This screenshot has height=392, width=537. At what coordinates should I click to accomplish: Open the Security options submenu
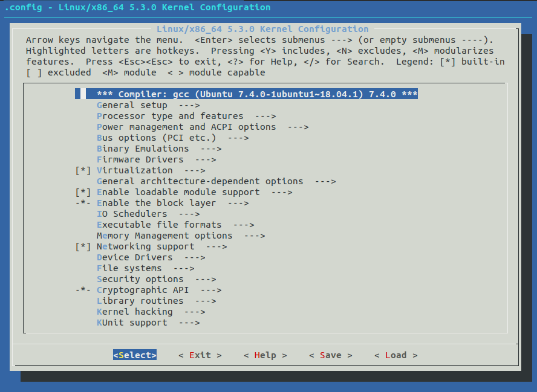coord(140,278)
